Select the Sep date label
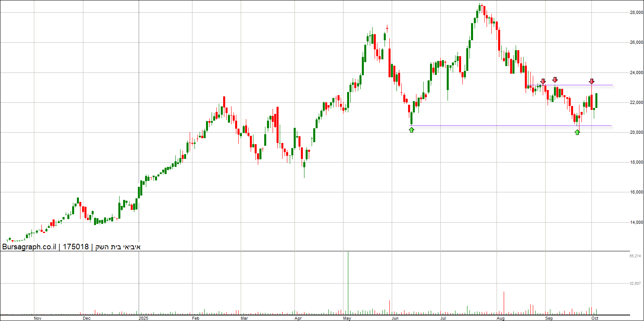The width and height of the screenshot is (644, 321). coord(549,318)
